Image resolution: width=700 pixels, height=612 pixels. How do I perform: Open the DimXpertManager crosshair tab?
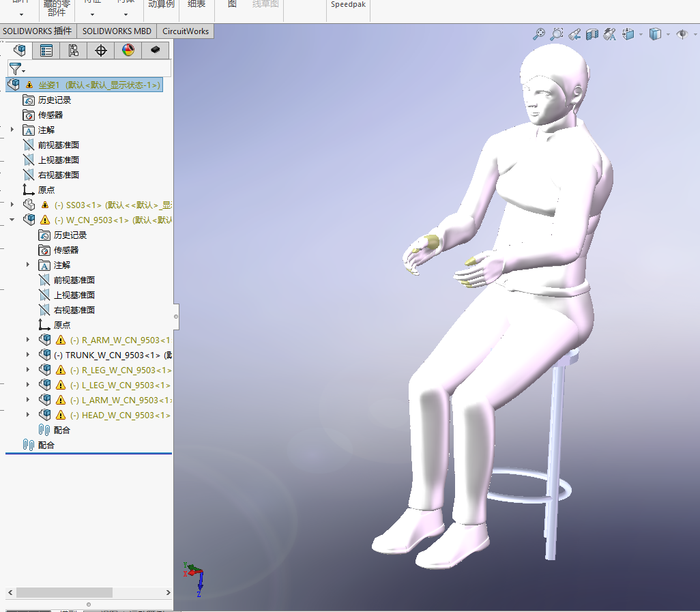tap(101, 50)
